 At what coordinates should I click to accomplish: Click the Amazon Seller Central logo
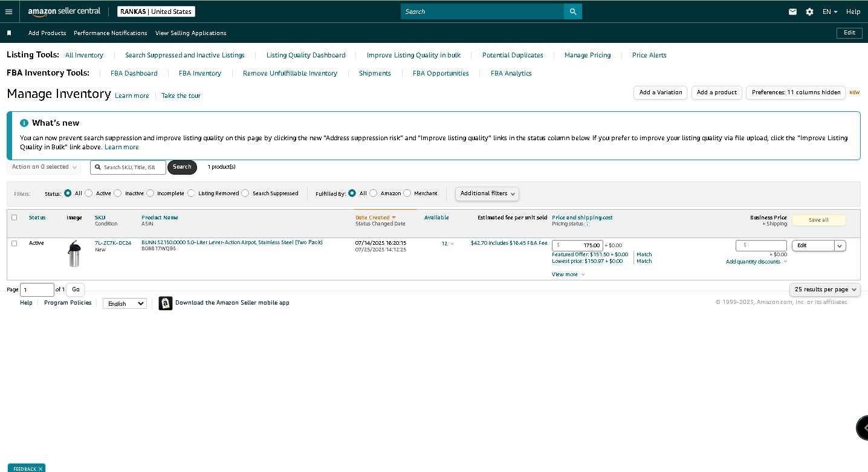(x=64, y=11)
